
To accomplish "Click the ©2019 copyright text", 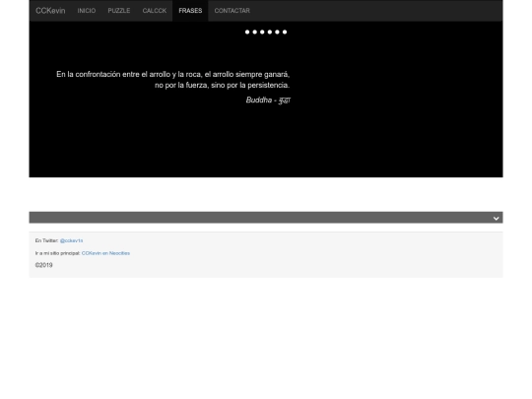I will (43, 265).
